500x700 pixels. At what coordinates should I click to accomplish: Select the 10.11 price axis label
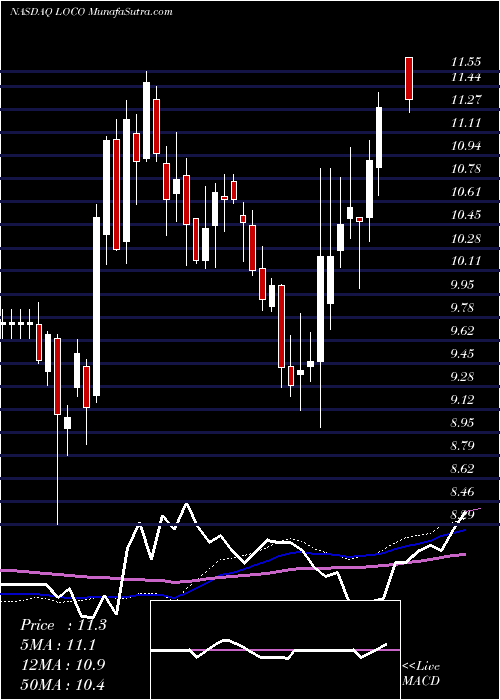coord(465,261)
